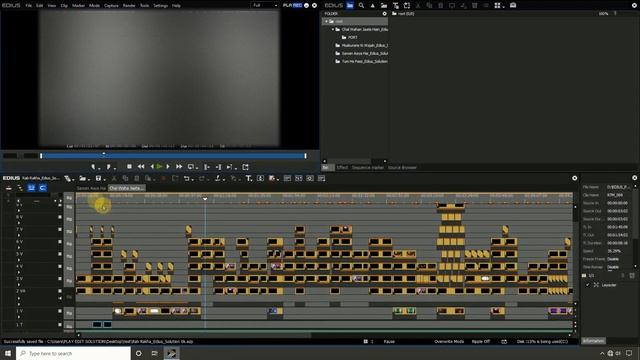640x360 pixels.
Task: Step to previous frame
Action: [x=152, y=167]
